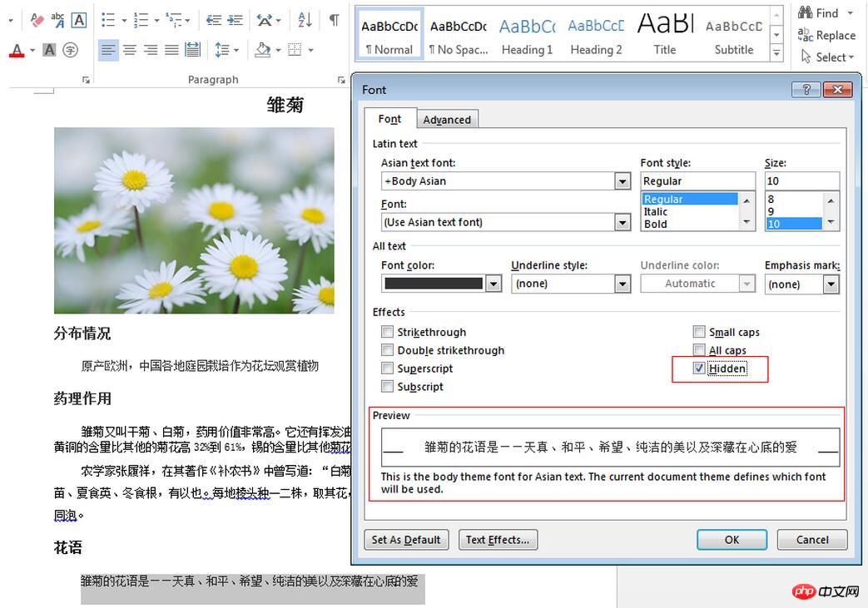Apply the Normal style
The image size is (868, 608).
point(389,34)
